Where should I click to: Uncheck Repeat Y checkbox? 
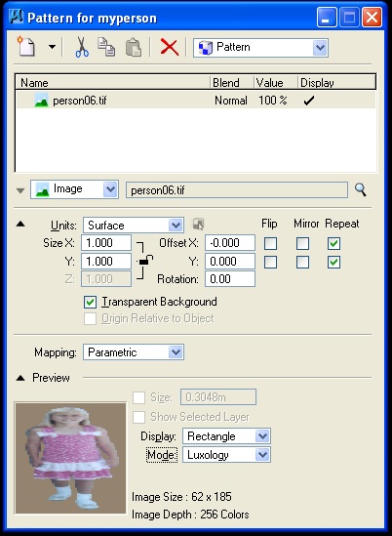tap(333, 263)
